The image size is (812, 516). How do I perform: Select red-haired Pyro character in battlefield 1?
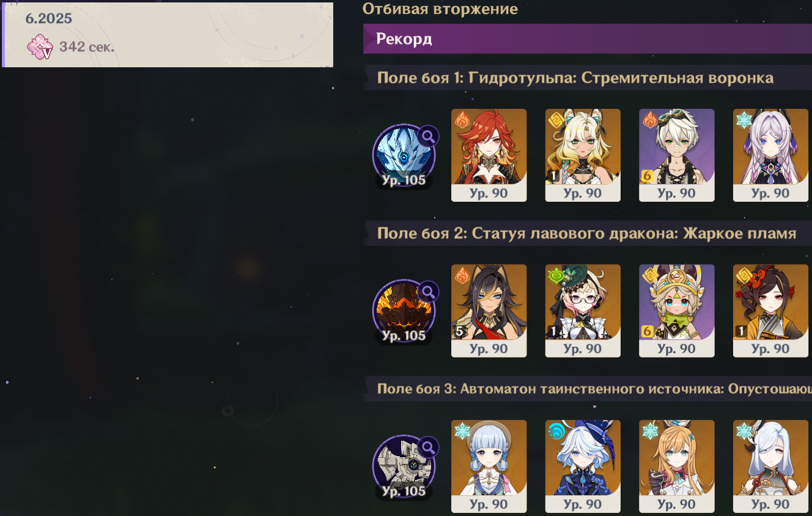coord(489,155)
